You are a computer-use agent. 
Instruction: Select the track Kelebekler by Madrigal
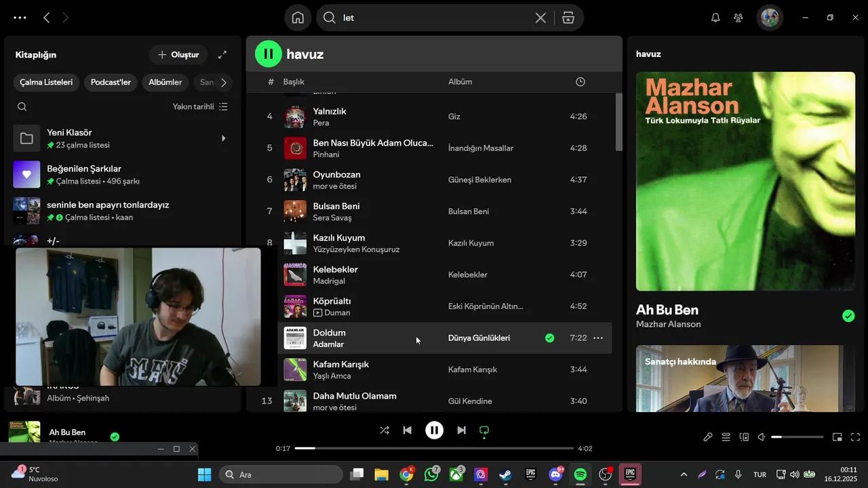pyautogui.click(x=335, y=269)
